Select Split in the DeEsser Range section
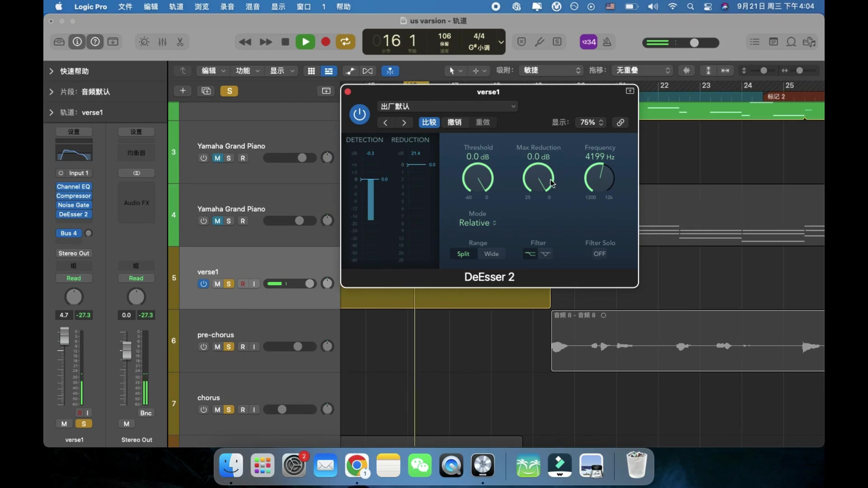Screen dimensions: 868x488 click(x=463, y=254)
